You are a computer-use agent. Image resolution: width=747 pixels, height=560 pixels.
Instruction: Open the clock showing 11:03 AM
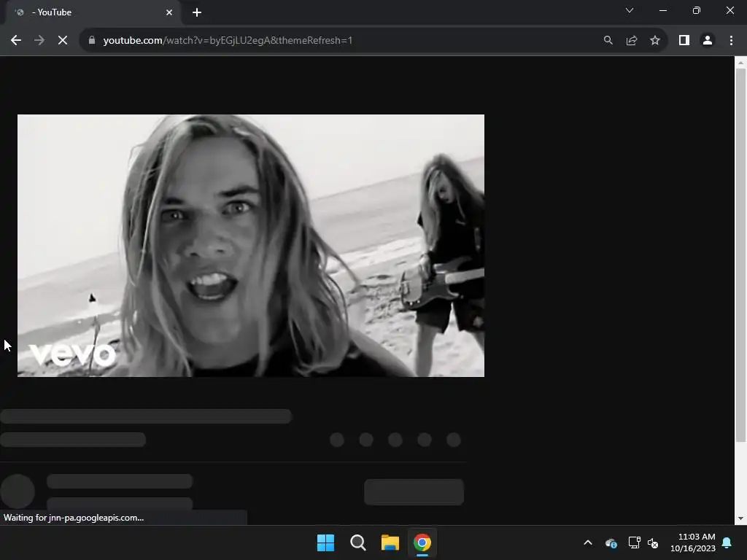click(x=693, y=542)
